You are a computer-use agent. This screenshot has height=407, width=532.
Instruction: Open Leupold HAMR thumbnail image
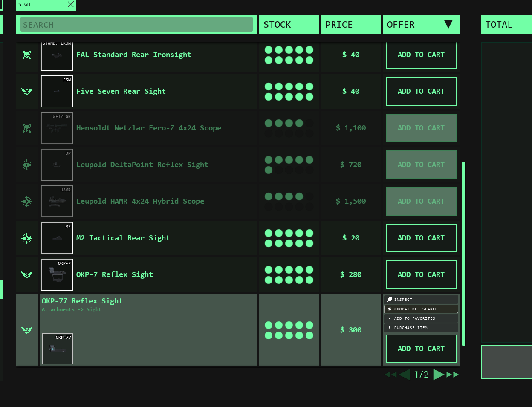(x=57, y=201)
